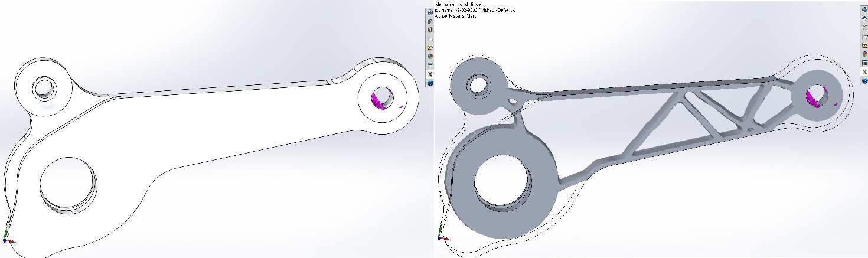
Task: Open View Palette icon in middle task pane
Action: [430, 47]
